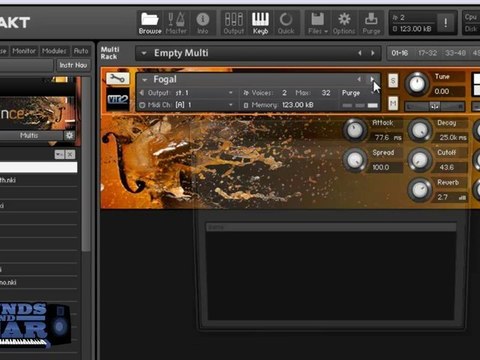Screen dimensions: 480x360
Task: Click the Reverb knob
Action: [420, 190]
